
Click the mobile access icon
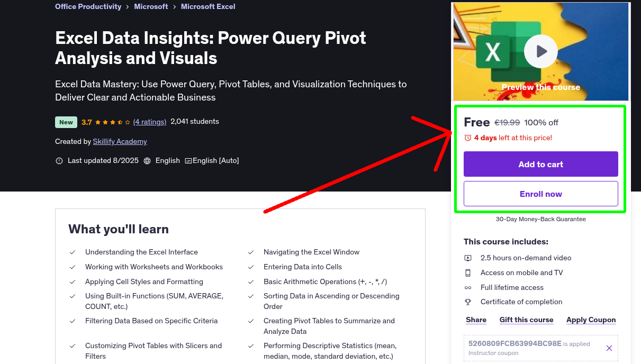(x=468, y=273)
